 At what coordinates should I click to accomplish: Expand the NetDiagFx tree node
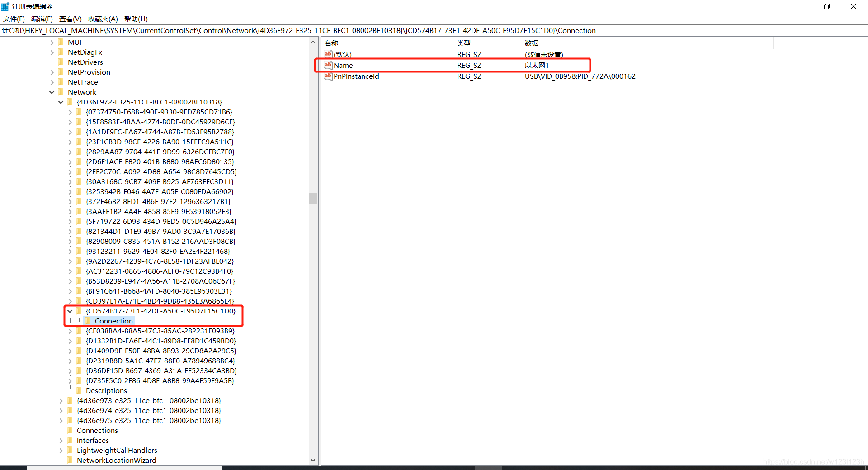click(x=52, y=52)
